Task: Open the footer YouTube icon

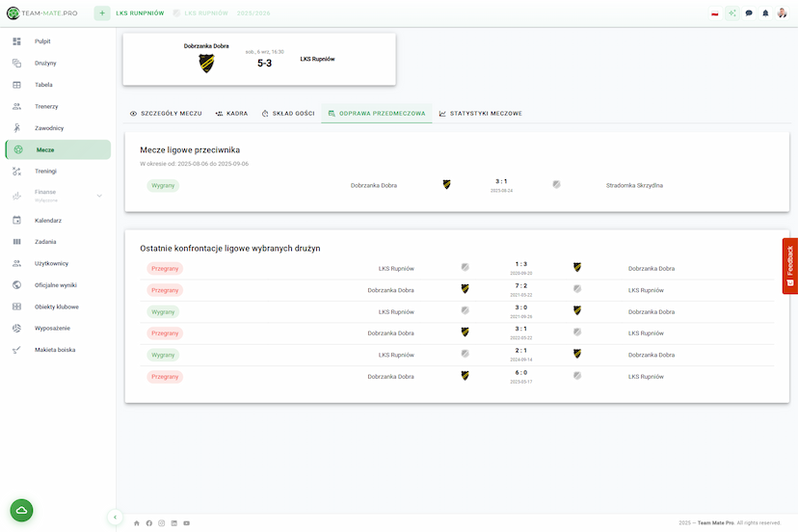Action: pos(187,523)
